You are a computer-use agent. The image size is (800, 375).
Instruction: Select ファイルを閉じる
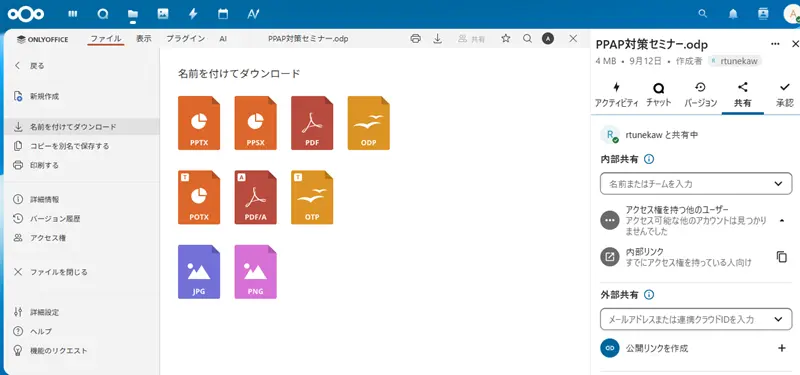82,272
